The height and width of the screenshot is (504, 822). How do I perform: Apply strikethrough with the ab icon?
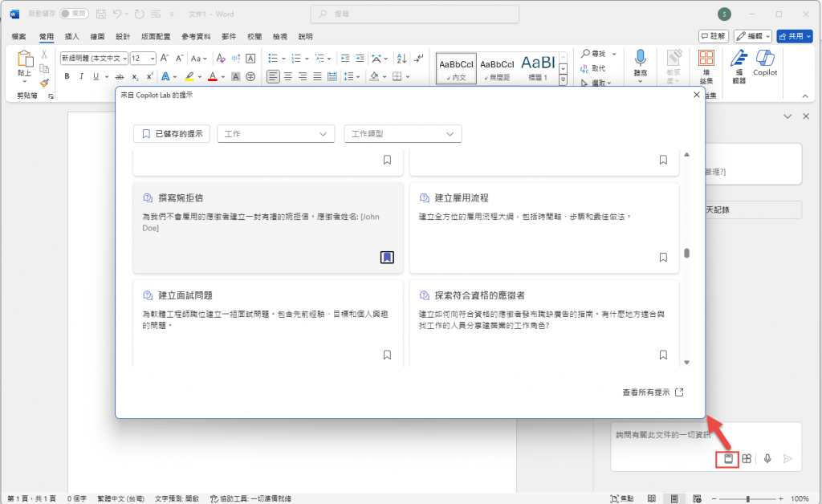120,76
